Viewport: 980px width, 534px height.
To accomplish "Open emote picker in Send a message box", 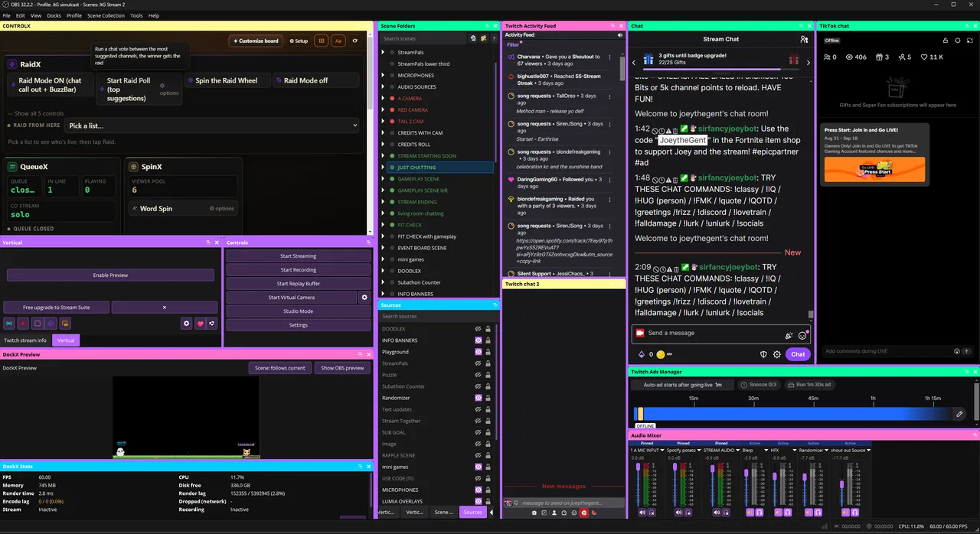I will click(x=802, y=334).
